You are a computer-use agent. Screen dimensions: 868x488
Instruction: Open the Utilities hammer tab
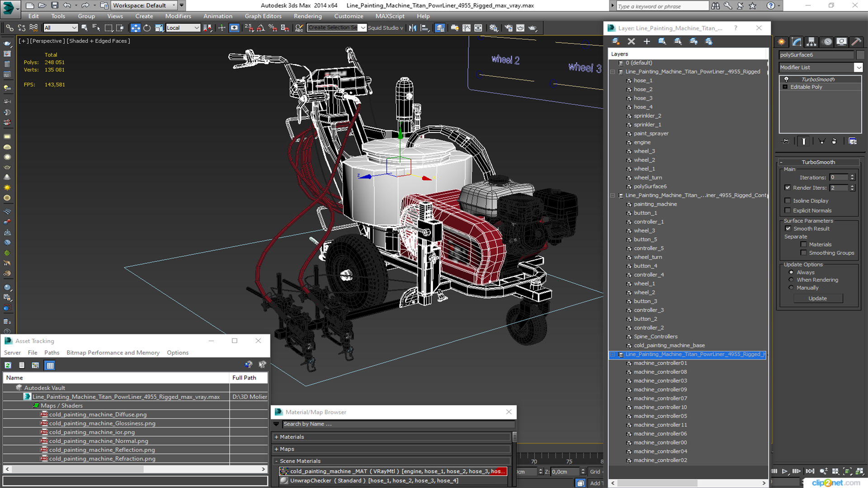coord(856,42)
